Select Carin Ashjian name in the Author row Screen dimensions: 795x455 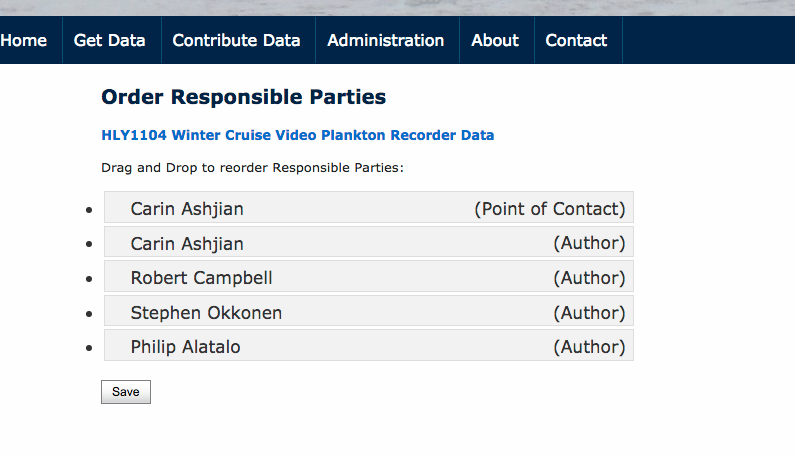pyautogui.click(x=187, y=244)
